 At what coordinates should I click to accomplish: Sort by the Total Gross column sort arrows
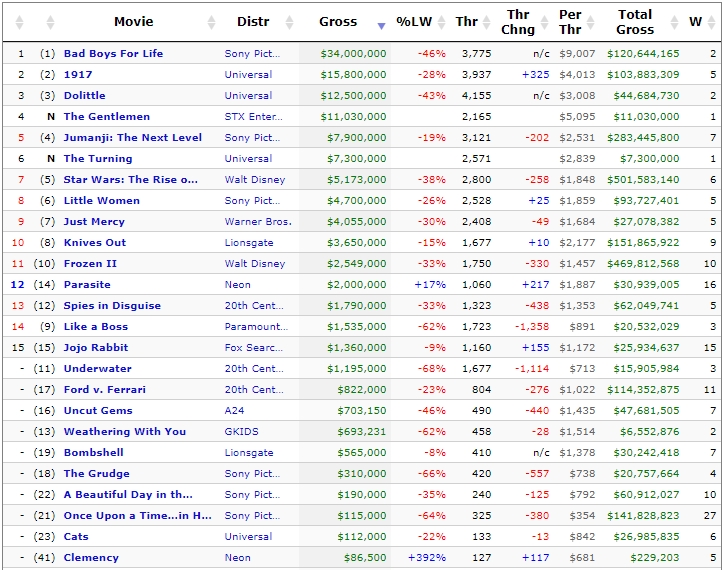(675, 22)
